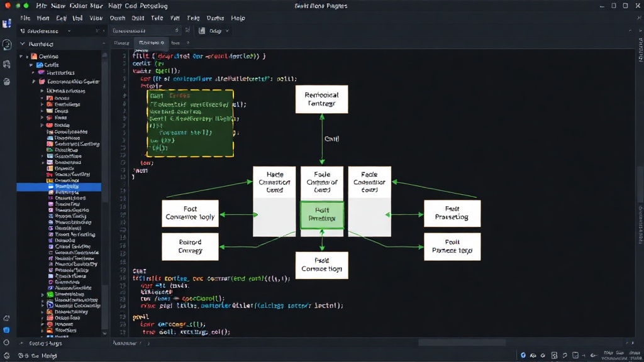Click the green icon in the lower tree list
The height and width of the screenshot is (362, 644).
[50, 294]
